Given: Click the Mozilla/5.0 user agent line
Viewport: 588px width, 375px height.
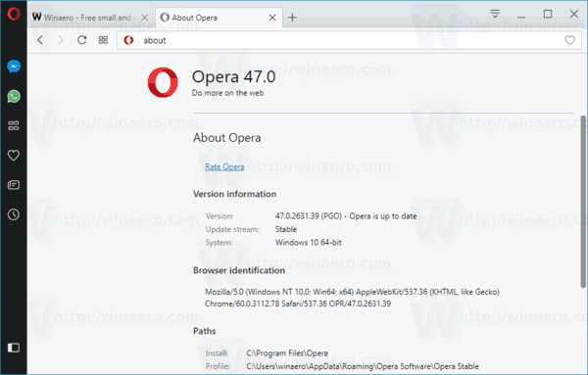Looking at the screenshot, I should pos(352,292).
